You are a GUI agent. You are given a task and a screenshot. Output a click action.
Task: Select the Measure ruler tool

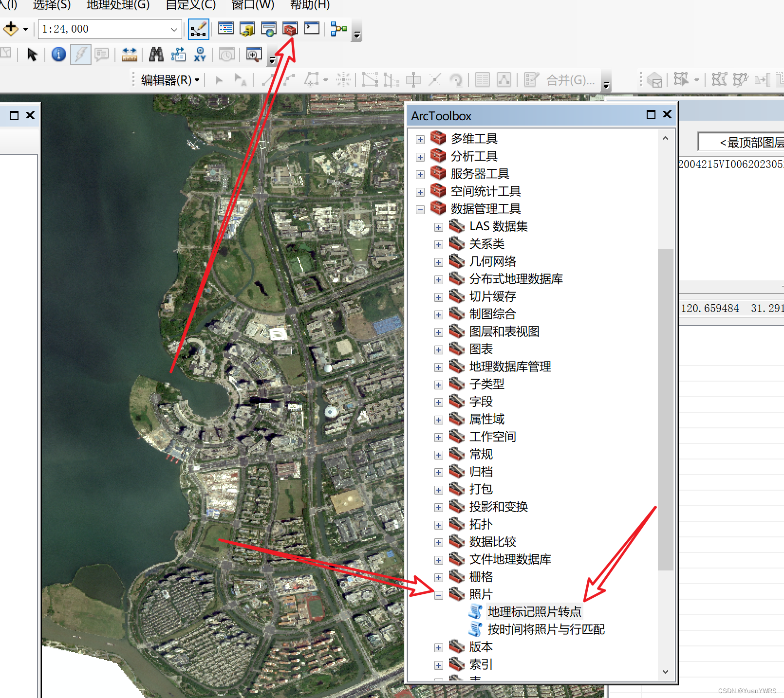[129, 55]
